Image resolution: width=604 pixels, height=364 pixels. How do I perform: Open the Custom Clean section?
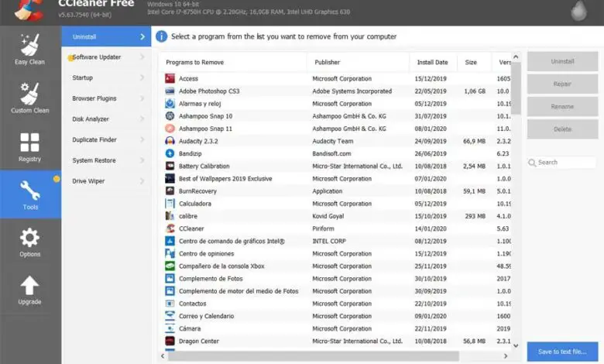pyautogui.click(x=30, y=98)
